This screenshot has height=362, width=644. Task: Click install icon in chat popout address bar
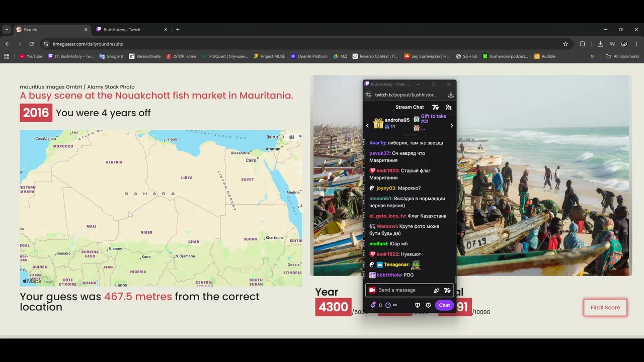(x=451, y=95)
